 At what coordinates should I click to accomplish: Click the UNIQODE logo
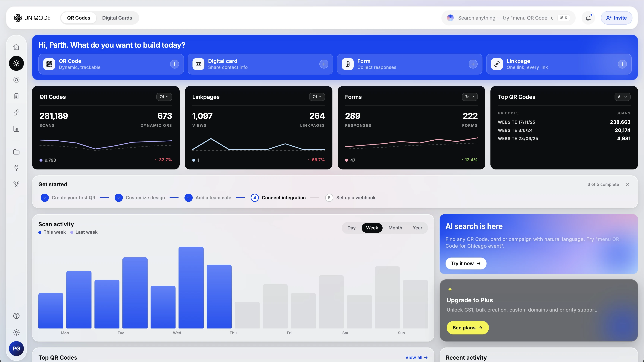pyautogui.click(x=32, y=18)
